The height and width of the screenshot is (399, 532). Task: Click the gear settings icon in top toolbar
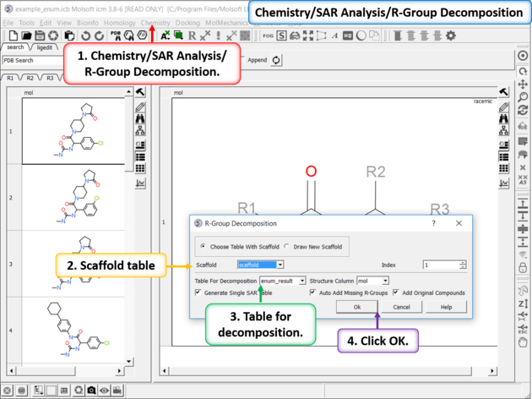point(450,36)
